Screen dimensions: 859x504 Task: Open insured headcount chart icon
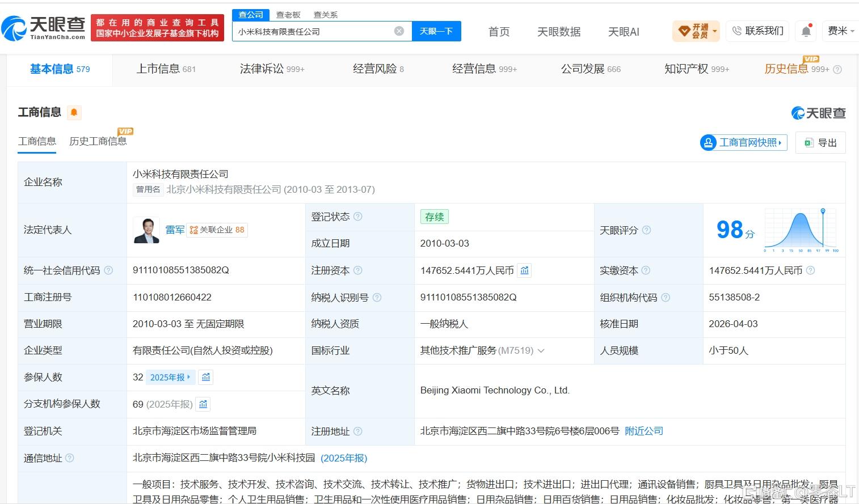coord(206,377)
